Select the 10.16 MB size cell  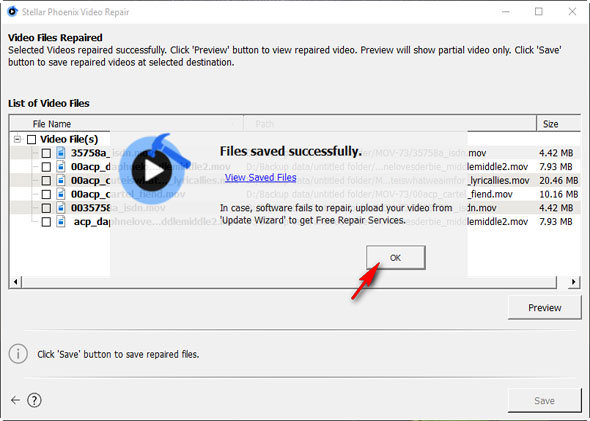[558, 194]
